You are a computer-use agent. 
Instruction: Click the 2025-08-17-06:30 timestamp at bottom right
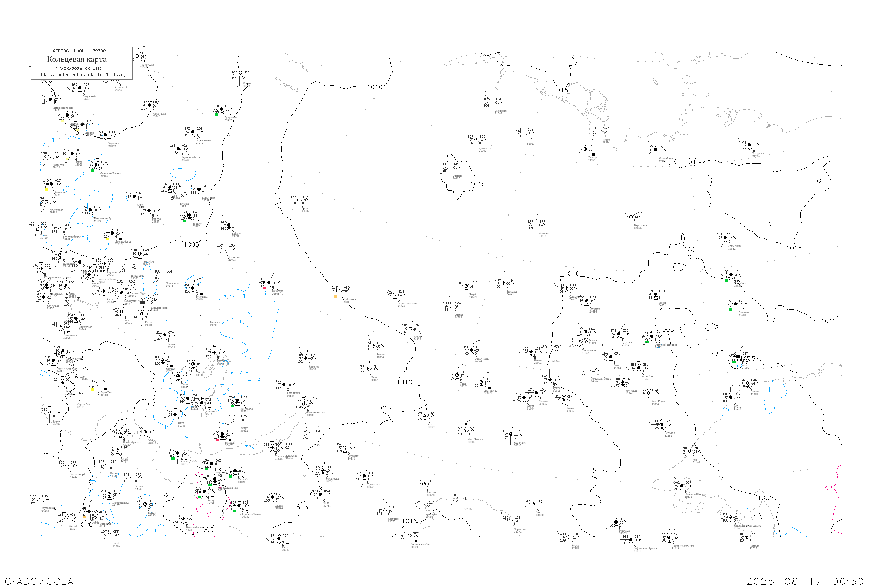[x=804, y=581]
